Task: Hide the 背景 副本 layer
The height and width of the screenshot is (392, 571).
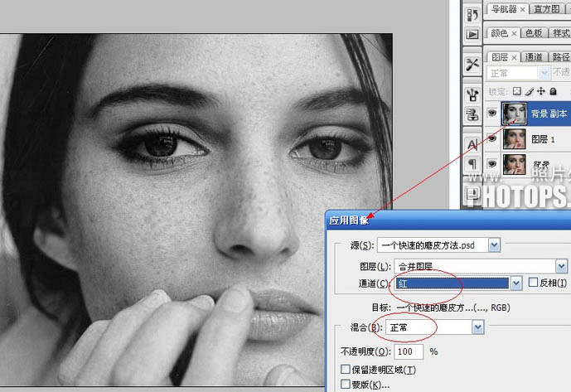Action: click(x=492, y=114)
